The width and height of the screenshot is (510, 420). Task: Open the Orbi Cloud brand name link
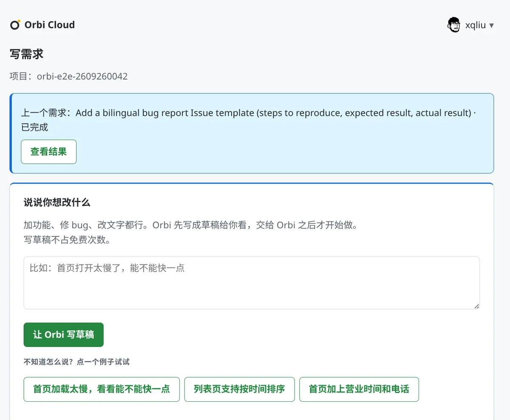click(49, 25)
